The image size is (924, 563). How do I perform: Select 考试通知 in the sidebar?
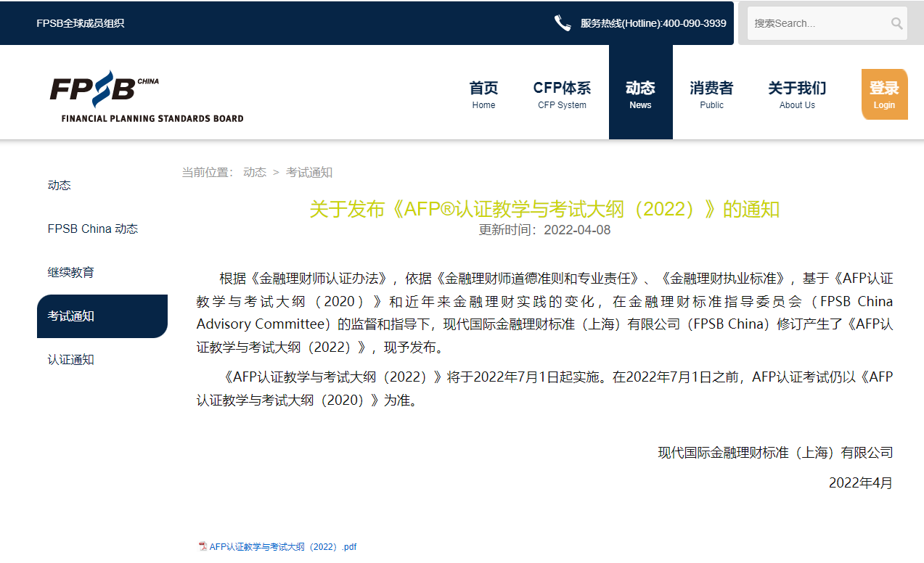(102, 316)
